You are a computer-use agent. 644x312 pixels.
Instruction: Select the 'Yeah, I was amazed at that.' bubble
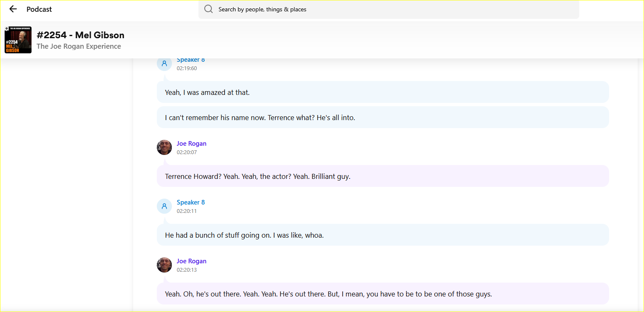pos(383,92)
